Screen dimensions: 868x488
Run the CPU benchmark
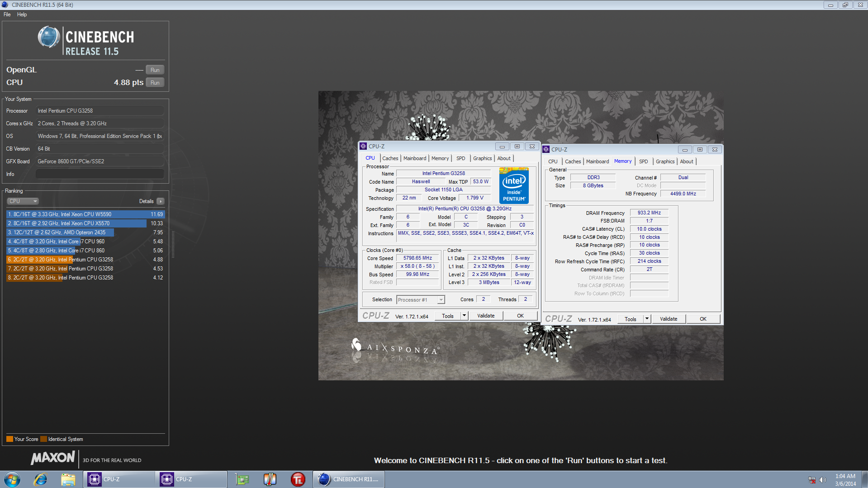pos(155,83)
